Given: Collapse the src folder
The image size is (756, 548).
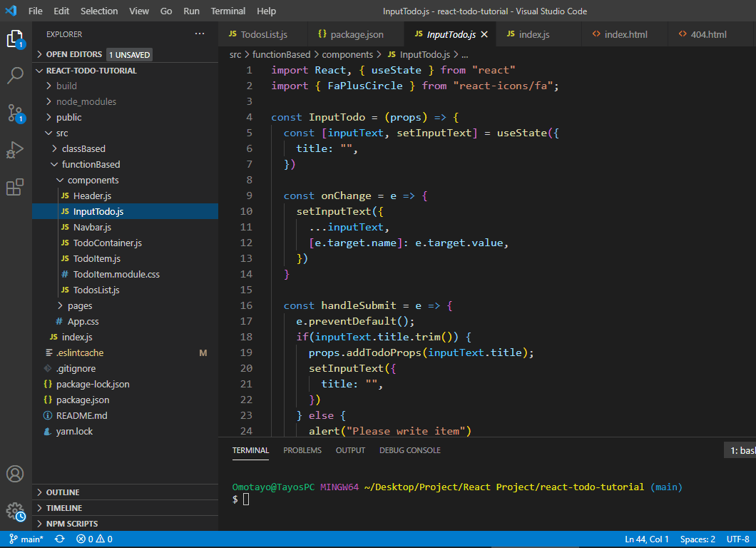Looking at the screenshot, I should tap(126, 133).
